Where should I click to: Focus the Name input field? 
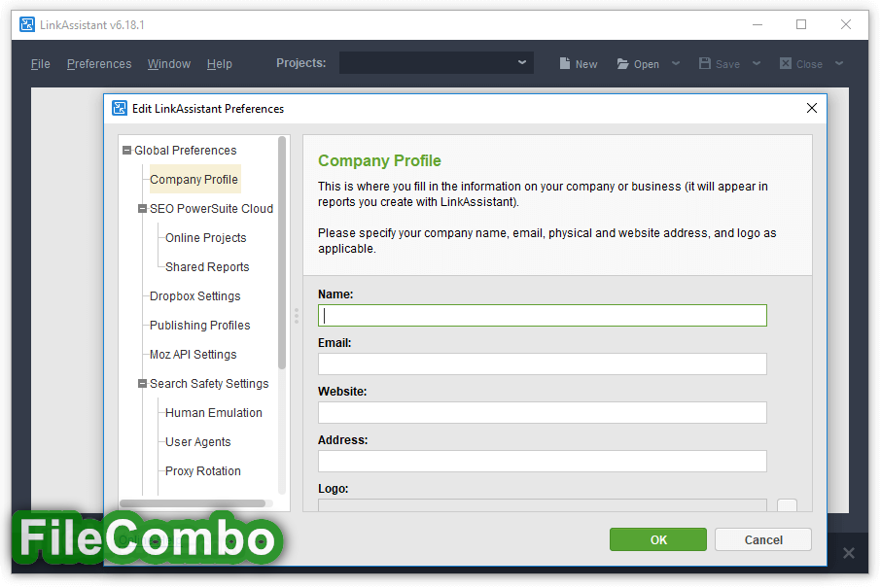(543, 316)
